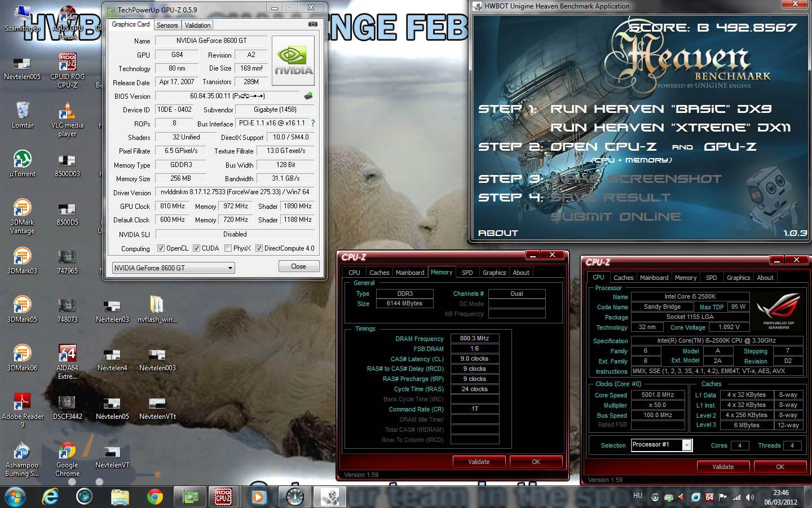Screen dimensions: 812x508
Task: Open the Számítógép computer desktop icon
Action: [23, 18]
